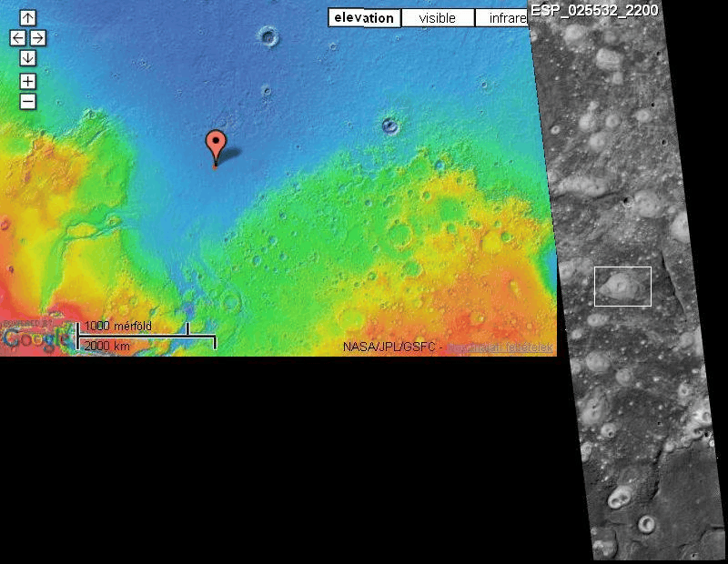Open the használati feltételek terms link
Screen dimensions: 728x564
pos(500,347)
